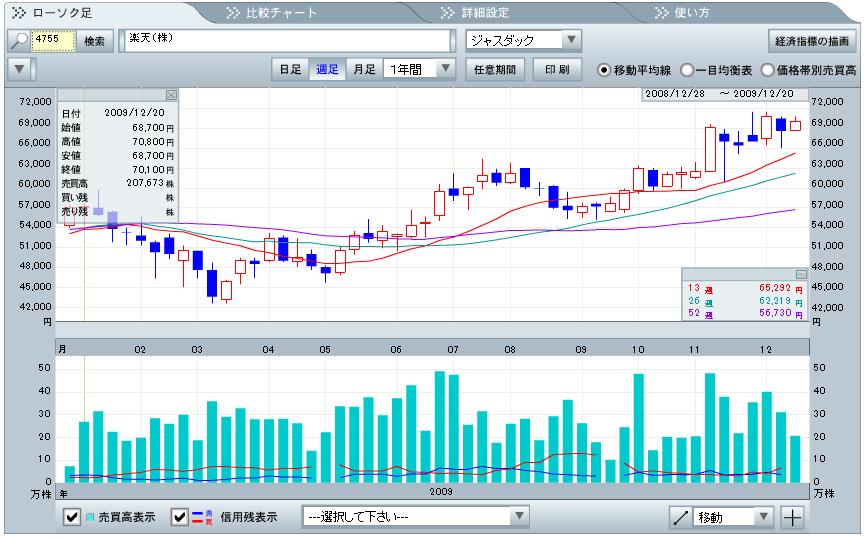Minimize the moving average legend box

coord(801,273)
